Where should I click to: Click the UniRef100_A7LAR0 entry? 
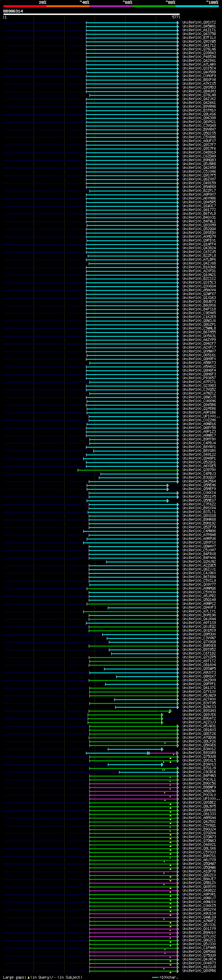pos(199,64)
